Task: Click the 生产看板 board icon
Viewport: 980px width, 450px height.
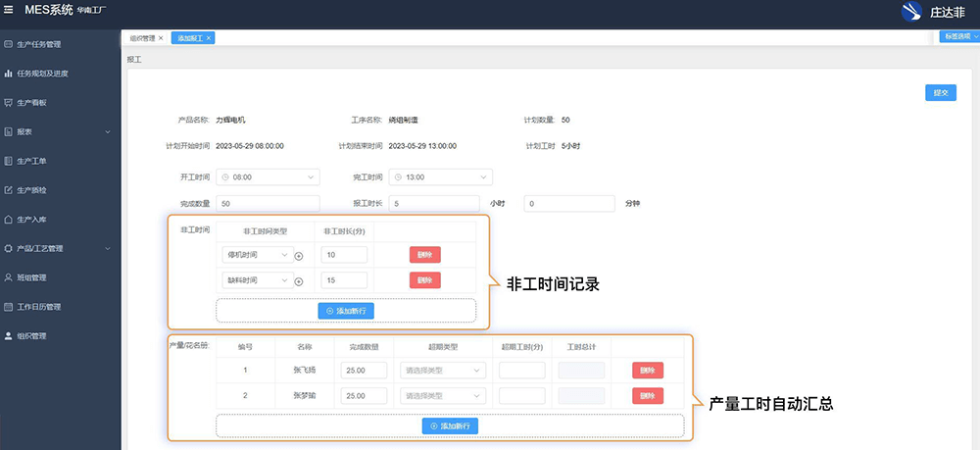Action: coord(8,103)
